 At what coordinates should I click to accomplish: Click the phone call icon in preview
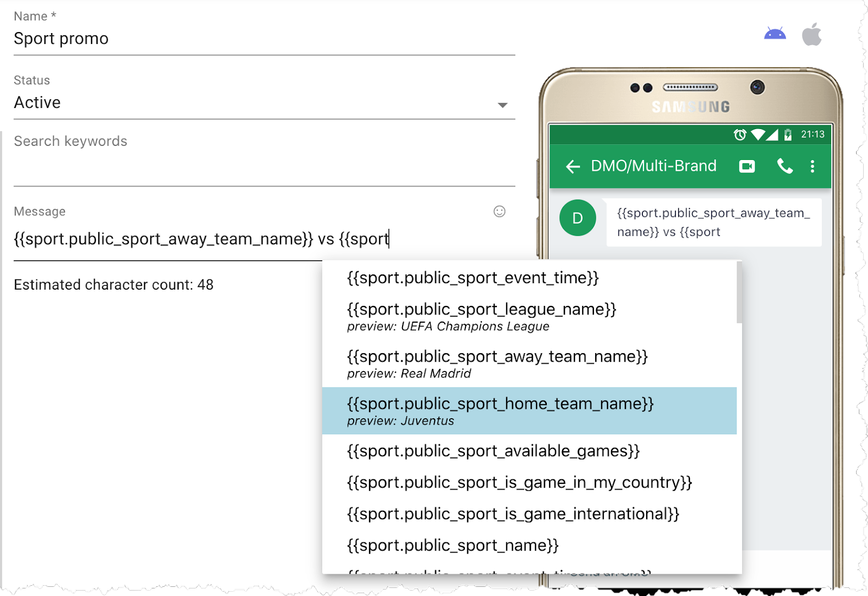pos(784,166)
